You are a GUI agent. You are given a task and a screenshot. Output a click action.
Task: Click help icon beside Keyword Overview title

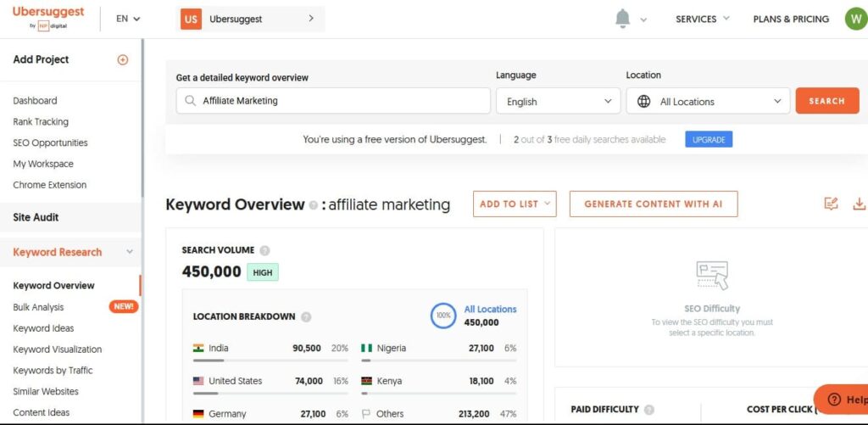314,205
